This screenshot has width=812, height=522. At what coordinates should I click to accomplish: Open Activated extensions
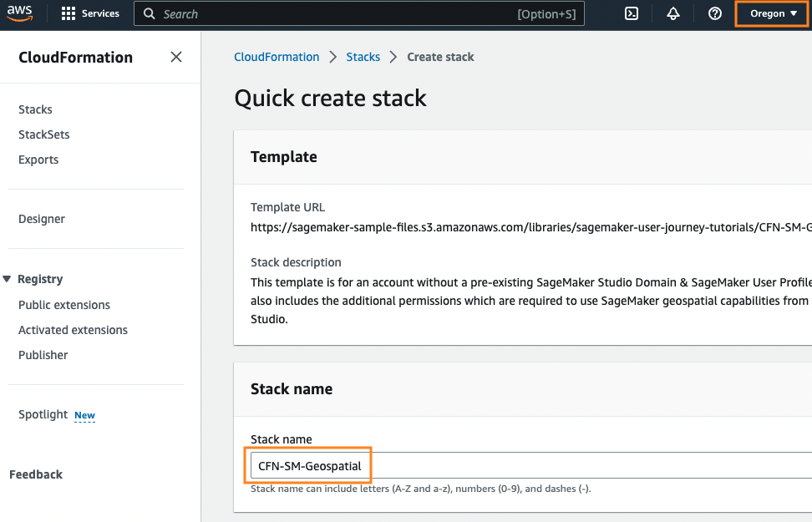[73, 330]
